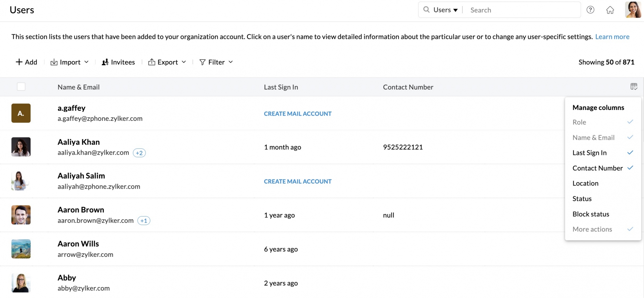Toggle the Contact Number column
This screenshot has height=298, width=644.
[603, 168]
